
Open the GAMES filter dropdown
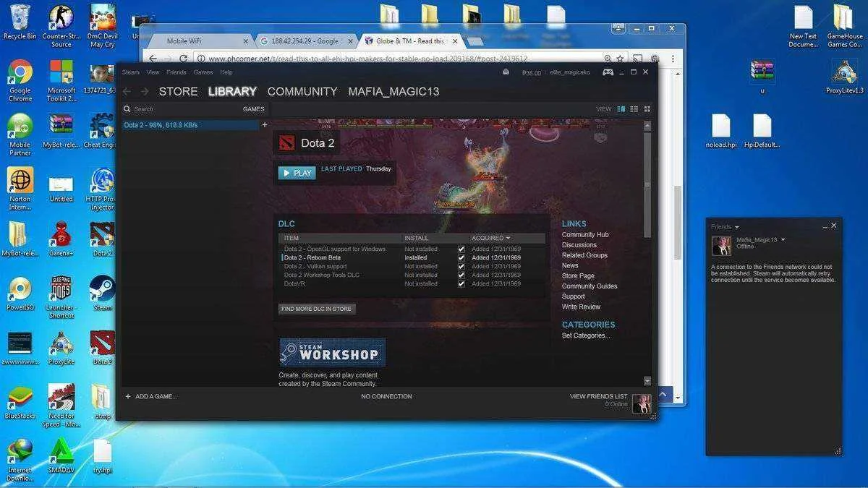(x=253, y=109)
